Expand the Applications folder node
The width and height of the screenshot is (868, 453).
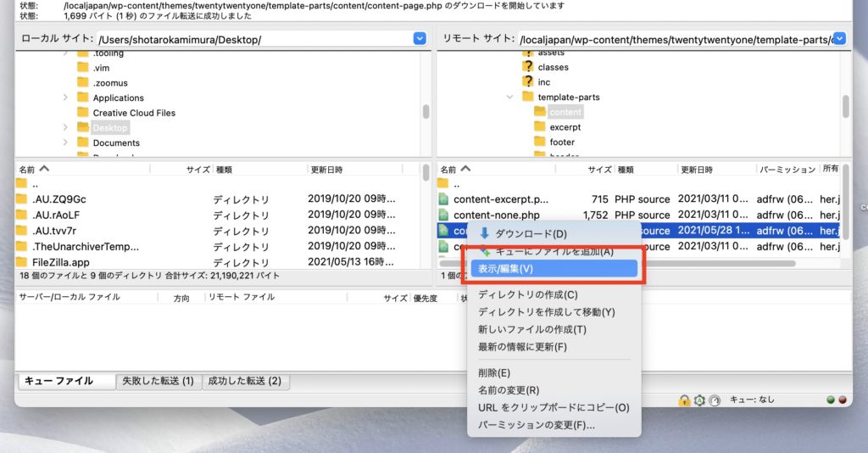[65, 98]
